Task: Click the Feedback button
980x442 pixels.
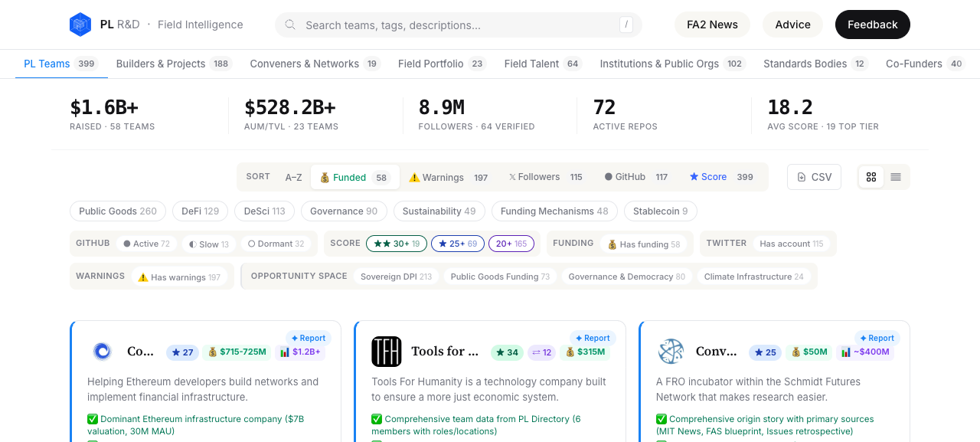Action: pos(872,25)
